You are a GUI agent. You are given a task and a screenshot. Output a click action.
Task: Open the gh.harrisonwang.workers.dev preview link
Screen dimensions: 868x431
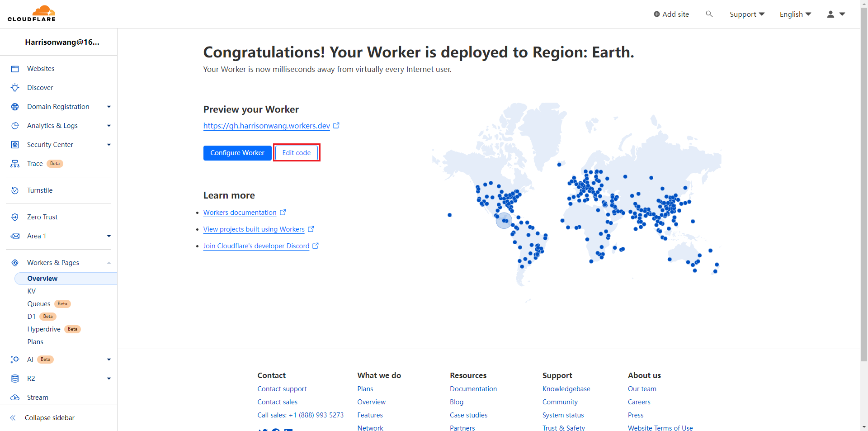(x=266, y=126)
